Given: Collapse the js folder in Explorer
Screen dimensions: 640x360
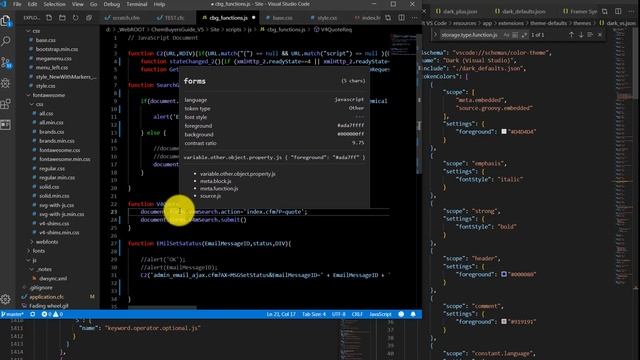Looking at the screenshot, I should 28,260.
